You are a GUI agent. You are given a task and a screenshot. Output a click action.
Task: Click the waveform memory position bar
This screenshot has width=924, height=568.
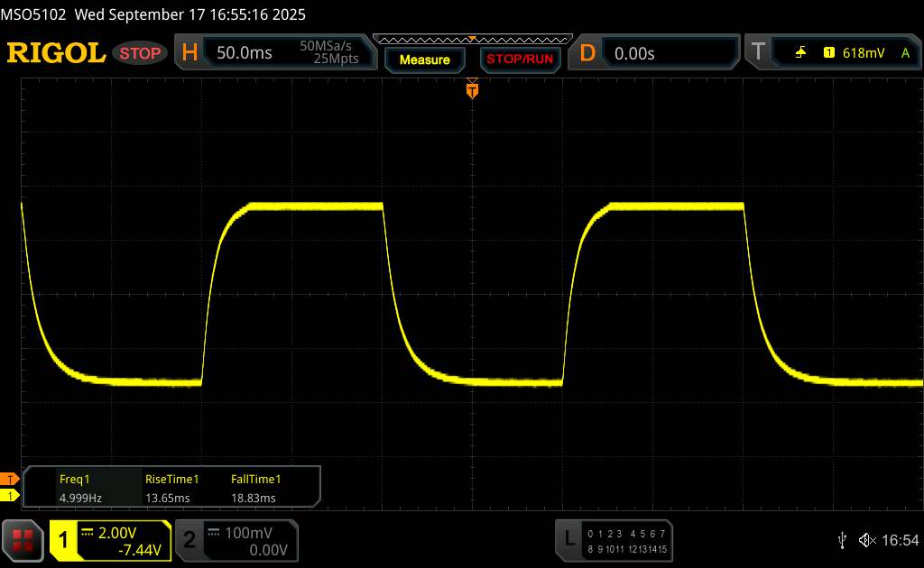pos(472,39)
